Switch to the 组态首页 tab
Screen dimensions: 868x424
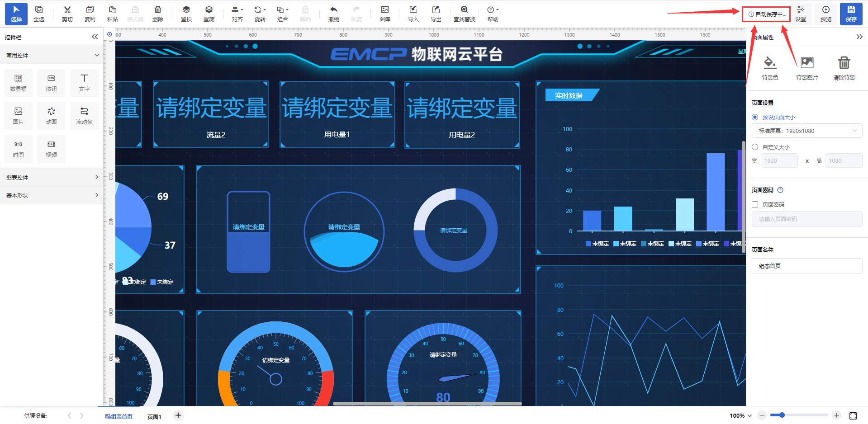tap(119, 416)
